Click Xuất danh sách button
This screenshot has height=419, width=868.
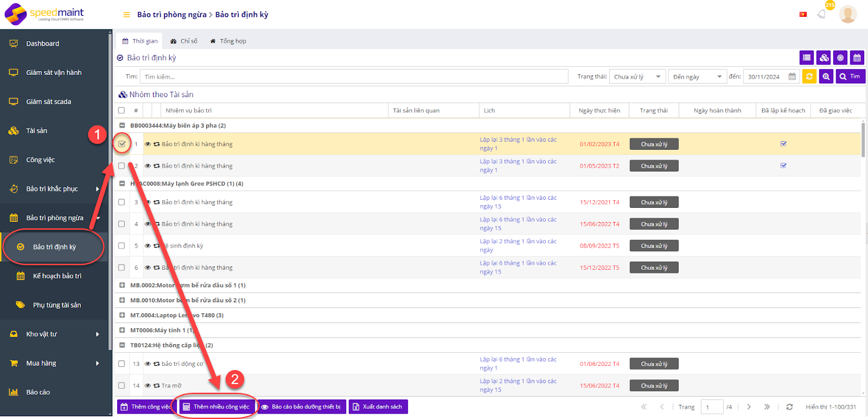(378, 407)
